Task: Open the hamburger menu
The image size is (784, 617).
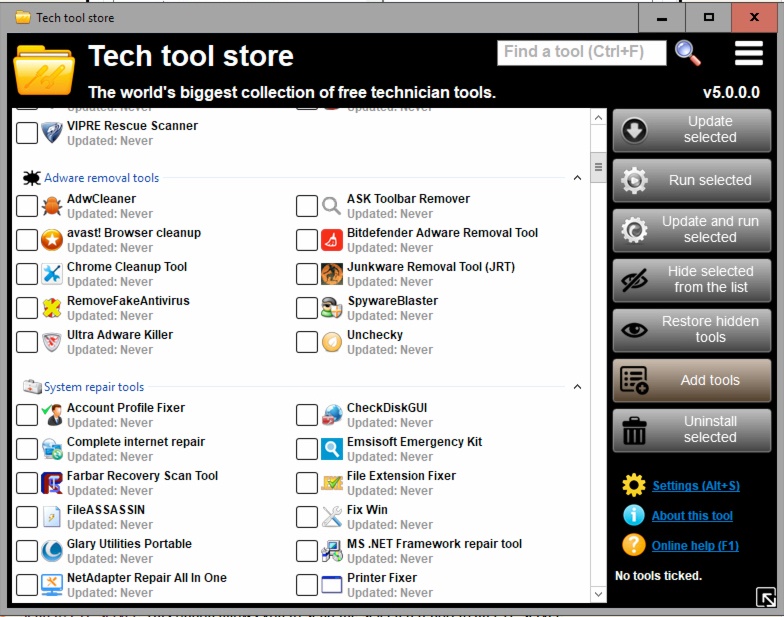Action: (748, 53)
